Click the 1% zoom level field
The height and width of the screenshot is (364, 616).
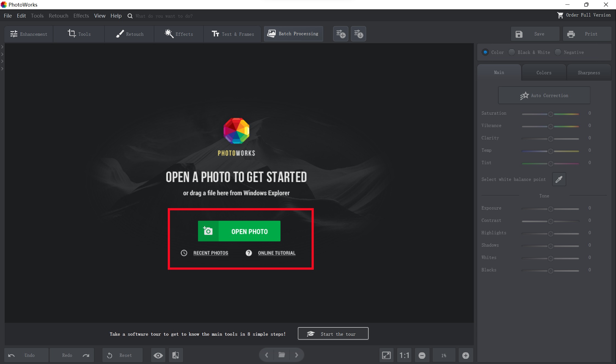[x=444, y=355]
